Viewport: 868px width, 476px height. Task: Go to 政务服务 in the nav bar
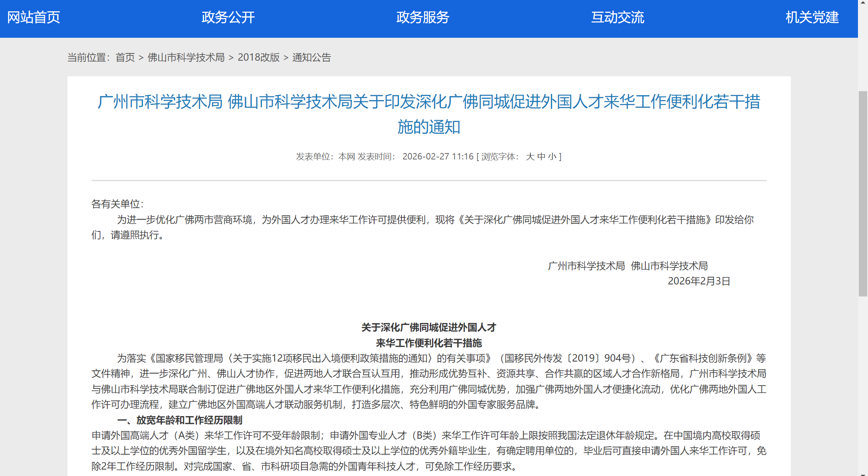tap(423, 17)
